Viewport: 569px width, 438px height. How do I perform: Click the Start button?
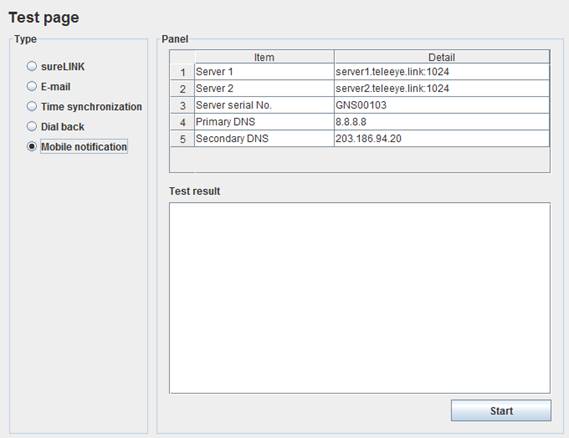tap(501, 410)
